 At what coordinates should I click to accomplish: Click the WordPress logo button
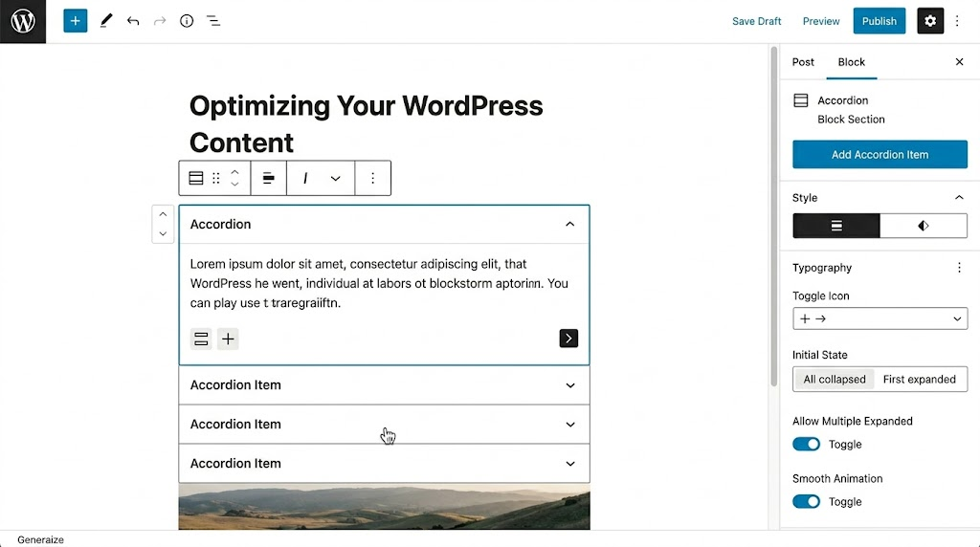click(23, 21)
